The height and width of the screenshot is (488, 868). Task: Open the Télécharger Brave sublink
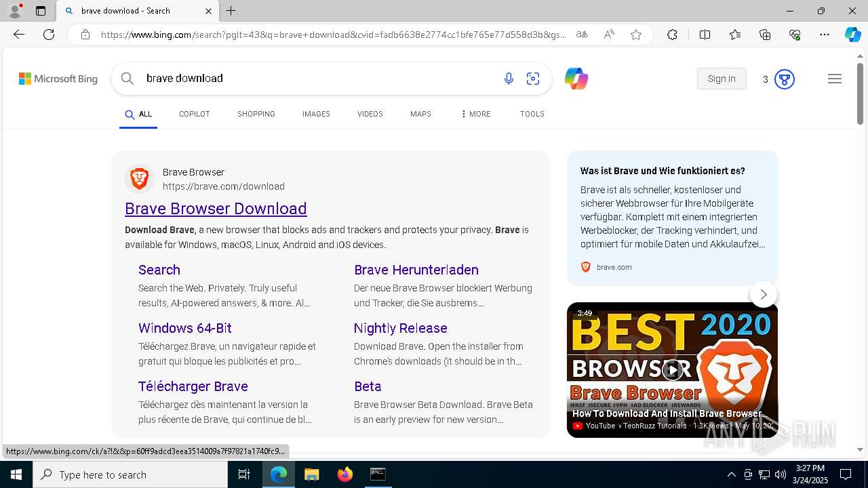(193, 386)
